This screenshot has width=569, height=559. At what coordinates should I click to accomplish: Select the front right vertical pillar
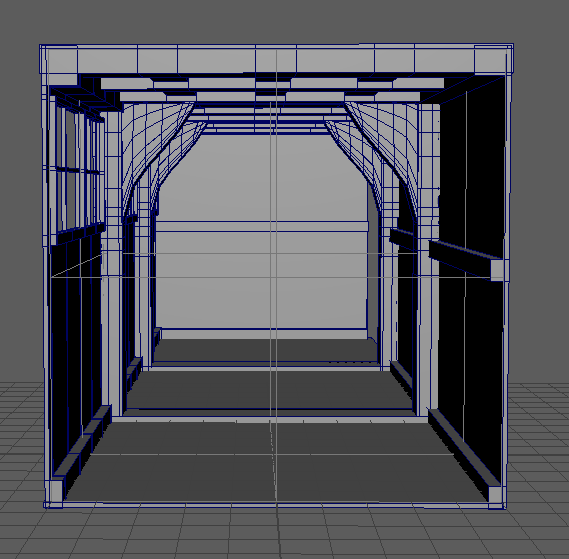click(428, 261)
